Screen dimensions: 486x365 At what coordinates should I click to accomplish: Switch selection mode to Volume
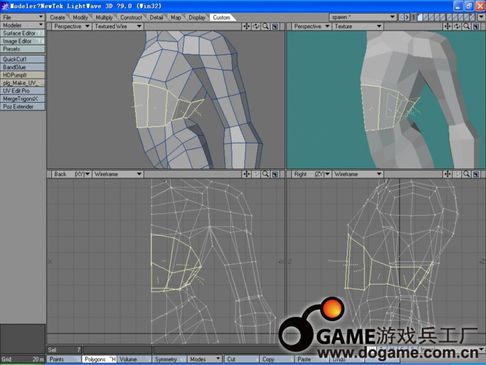pos(134,359)
